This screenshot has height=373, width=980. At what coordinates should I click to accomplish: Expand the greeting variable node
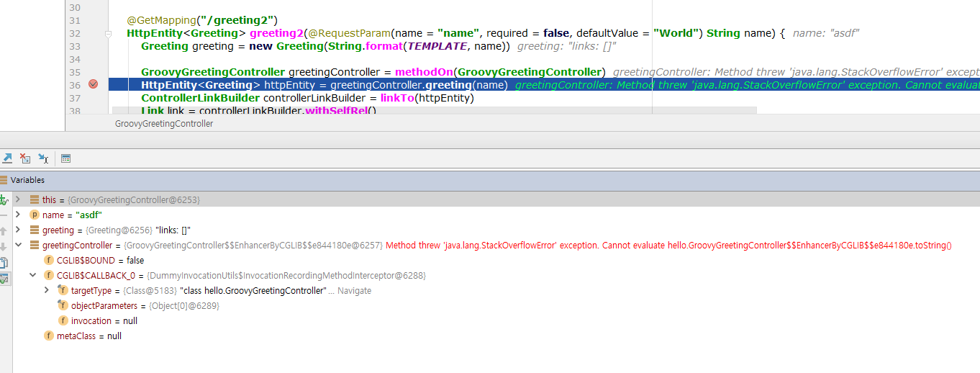18,230
